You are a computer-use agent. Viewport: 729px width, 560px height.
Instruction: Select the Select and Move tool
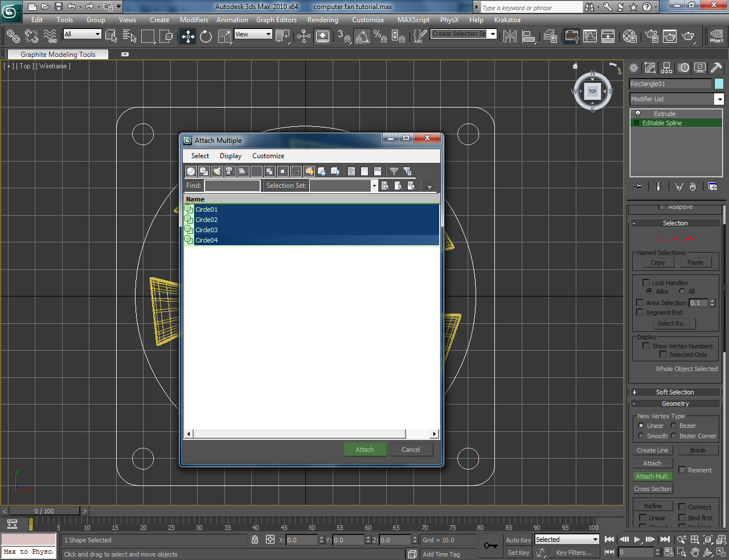(188, 36)
